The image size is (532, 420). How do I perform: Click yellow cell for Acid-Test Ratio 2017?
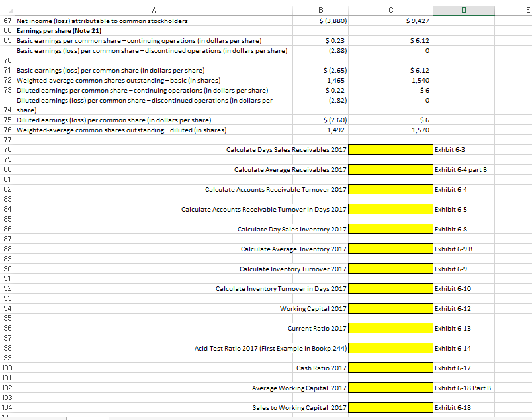390,348
